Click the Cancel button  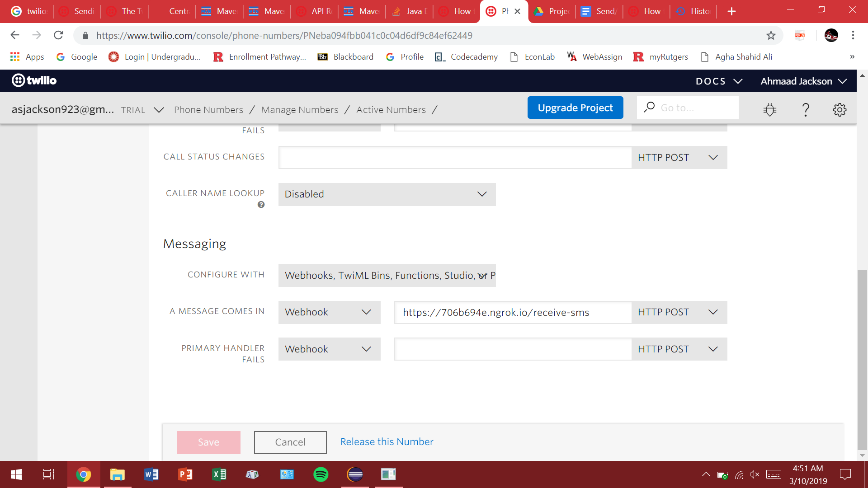[x=290, y=442]
